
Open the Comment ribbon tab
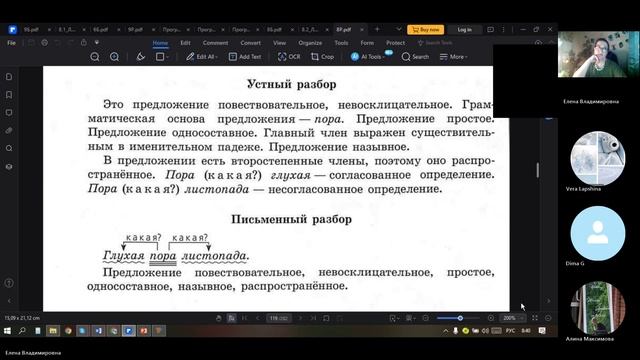tap(216, 43)
